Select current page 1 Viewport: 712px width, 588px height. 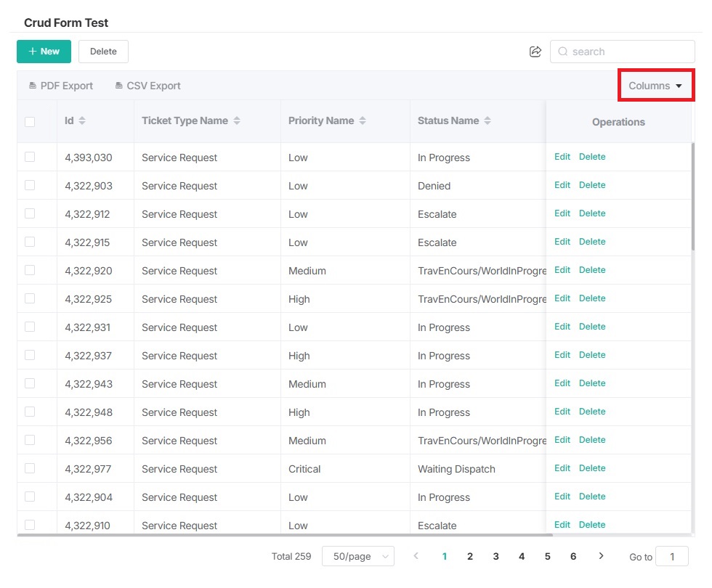tap(445, 556)
